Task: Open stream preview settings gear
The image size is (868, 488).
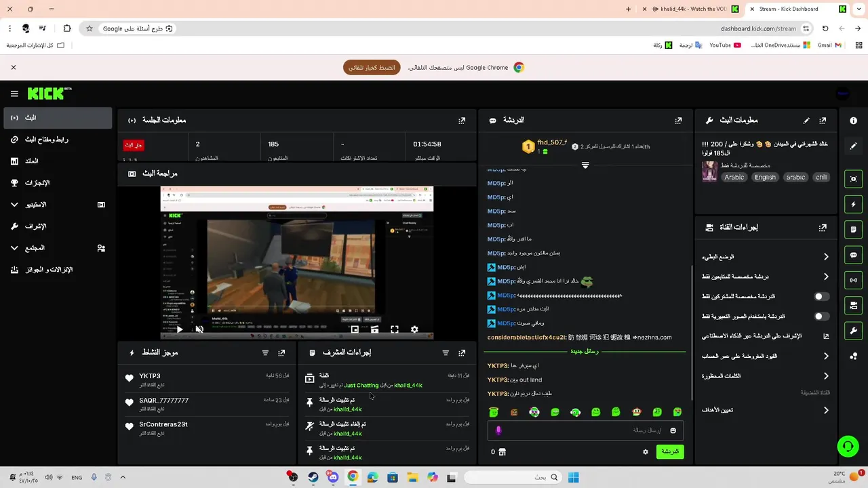Action: pos(414,329)
